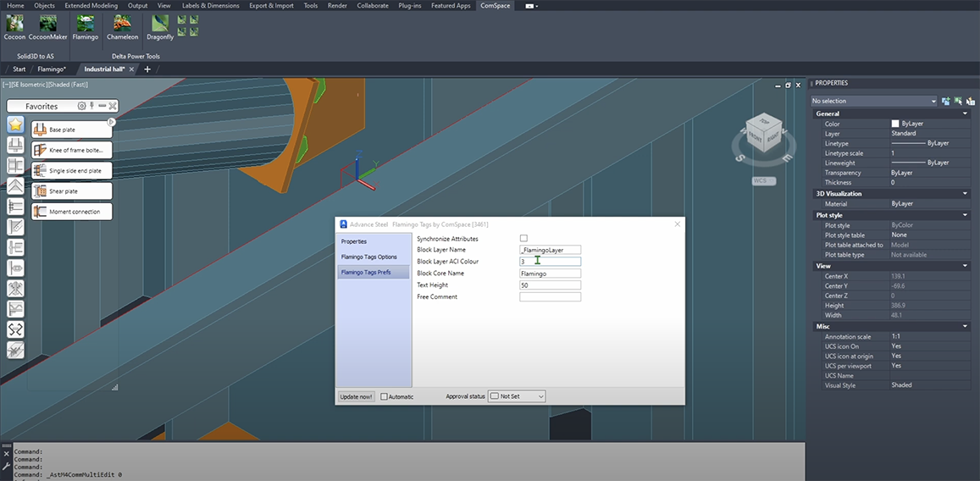Collapse the Misc properties section

(x=966, y=326)
